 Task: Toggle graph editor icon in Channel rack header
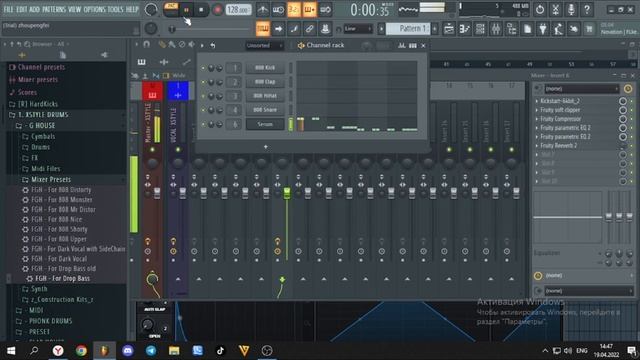tap(402, 46)
